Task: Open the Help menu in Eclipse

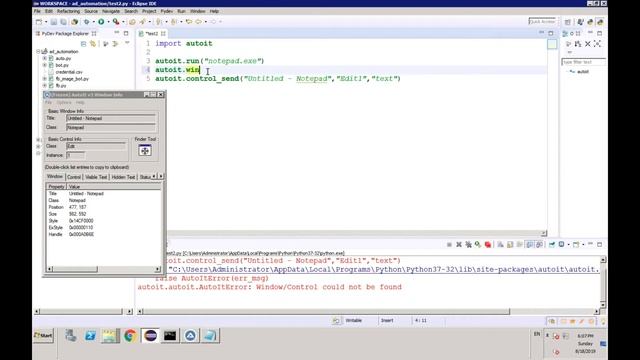Action: 214,11
